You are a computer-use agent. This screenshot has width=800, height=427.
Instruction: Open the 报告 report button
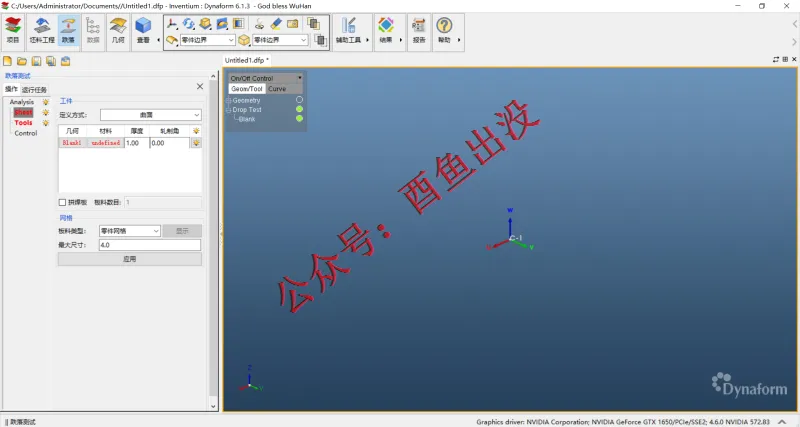[x=419, y=31]
